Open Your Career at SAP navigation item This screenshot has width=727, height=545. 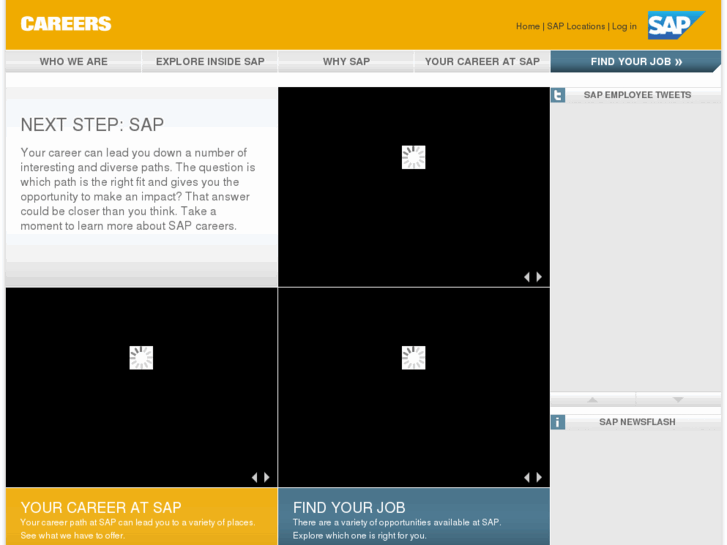tap(482, 62)
